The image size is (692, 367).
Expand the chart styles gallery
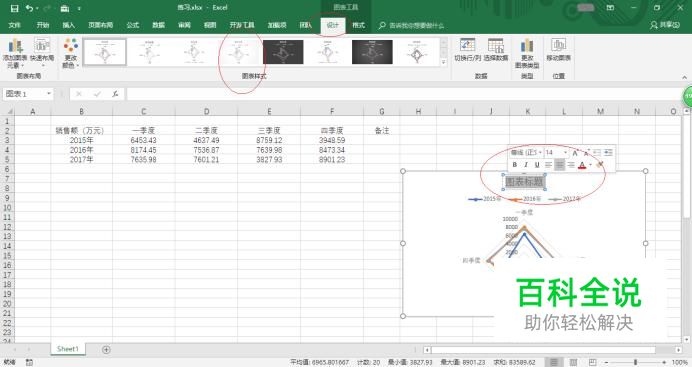click(444, 63)
